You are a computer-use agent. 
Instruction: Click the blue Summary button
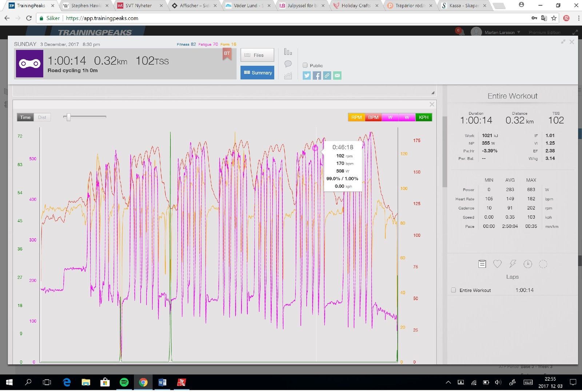(x=257, y=73)
